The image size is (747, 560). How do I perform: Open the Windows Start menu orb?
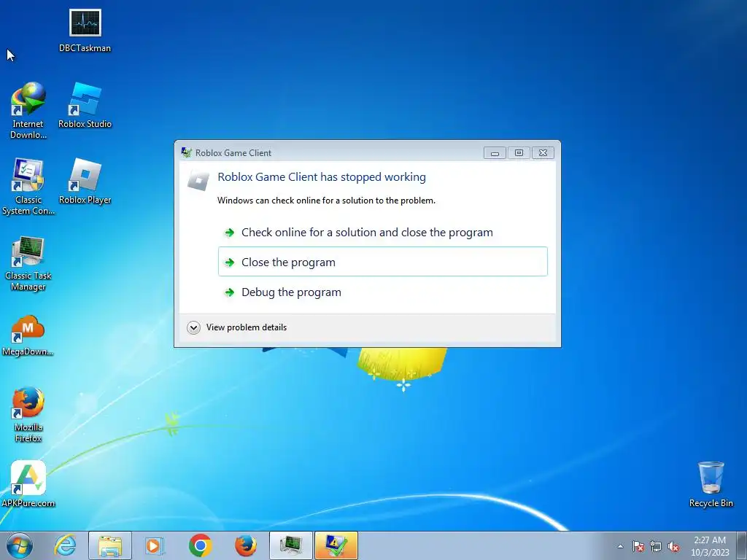[x=20, y=545]
